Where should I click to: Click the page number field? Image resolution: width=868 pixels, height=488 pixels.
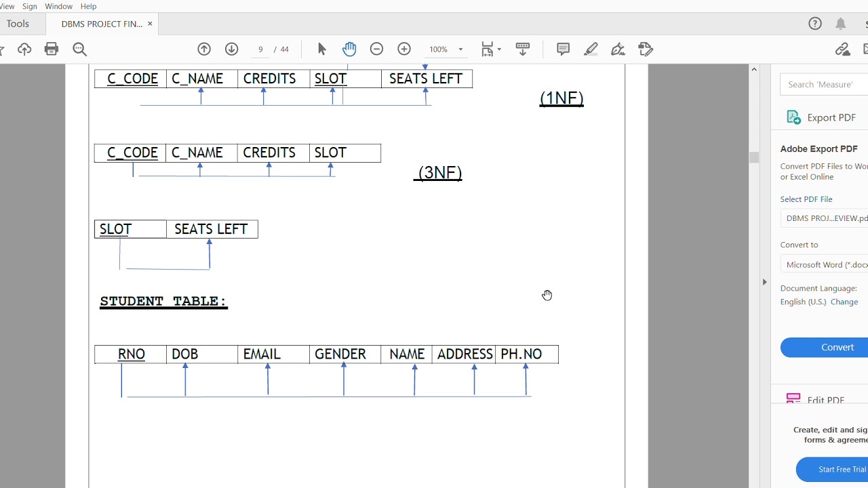[260, 49]
